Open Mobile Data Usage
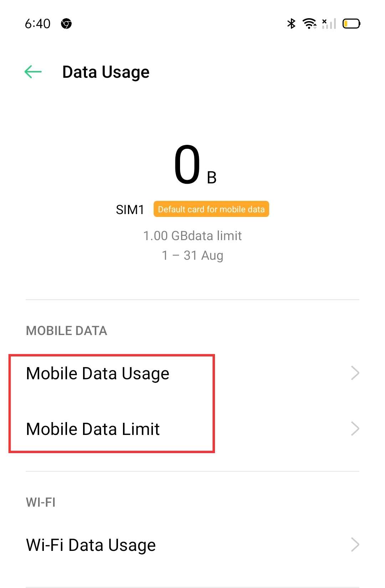385x588 pixels. (x=98, y=374)
